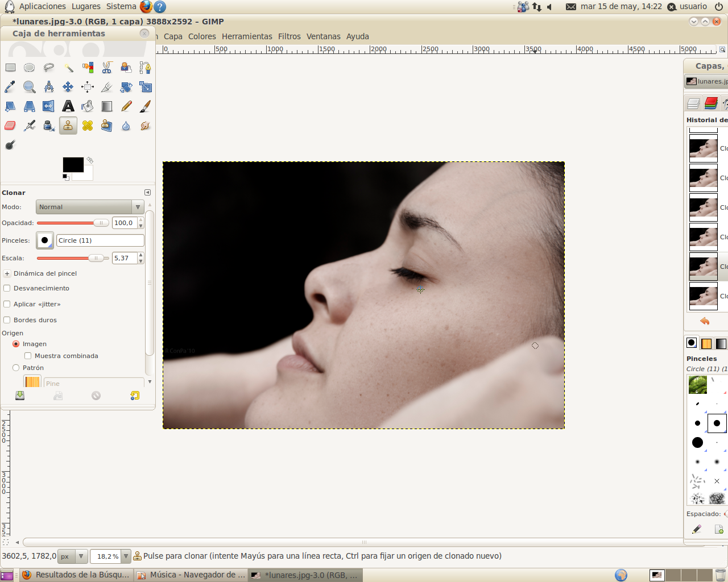Select the Rectangle Select tool
Screen dimensions: 728x582
[x=10, y=68]
